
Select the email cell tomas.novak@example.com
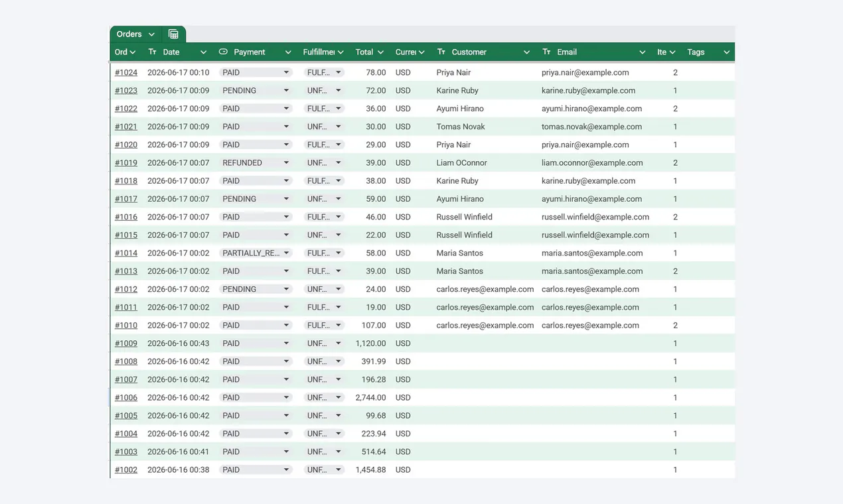(591, 127)
